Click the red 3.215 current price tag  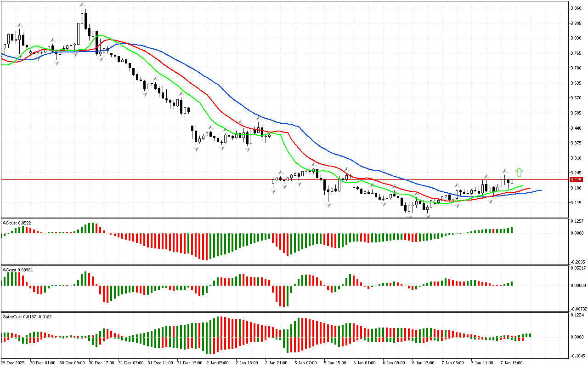pyautogui.click(x=576, y=180)
